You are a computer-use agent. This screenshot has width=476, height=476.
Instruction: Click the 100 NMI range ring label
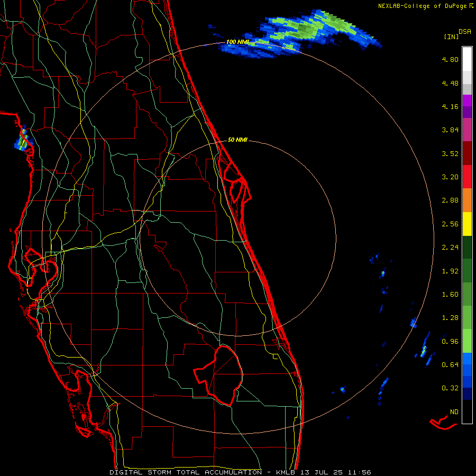point(237,42)
